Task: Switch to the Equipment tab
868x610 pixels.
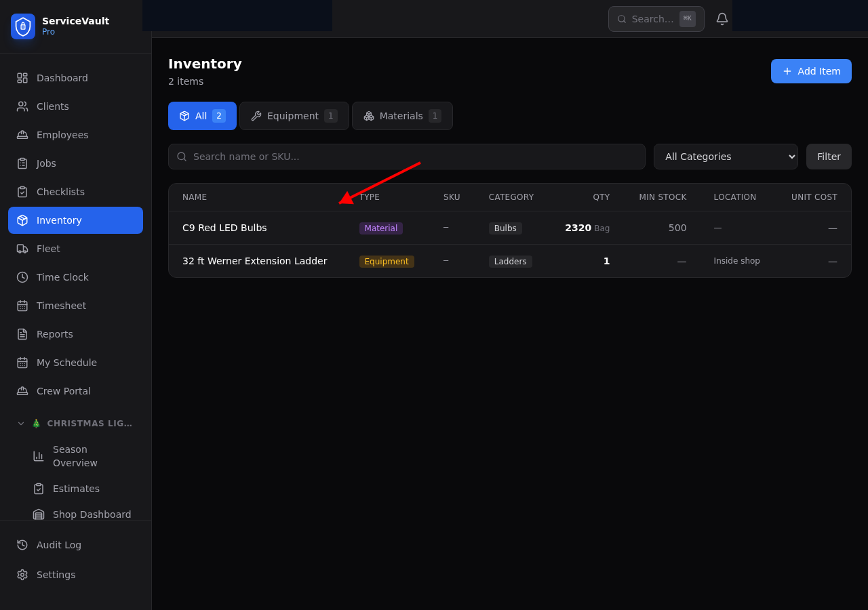Action: (294, 115)
